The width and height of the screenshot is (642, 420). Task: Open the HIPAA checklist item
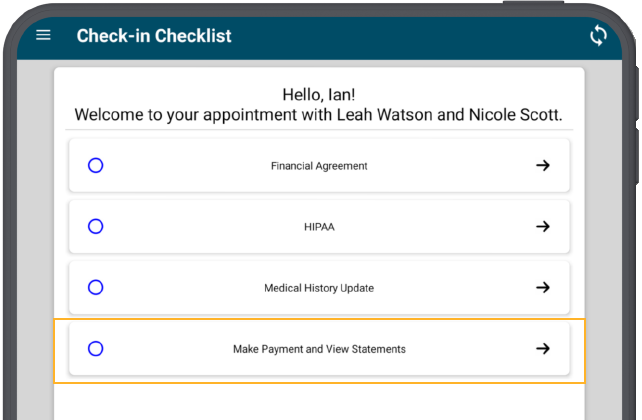(319, 226)
